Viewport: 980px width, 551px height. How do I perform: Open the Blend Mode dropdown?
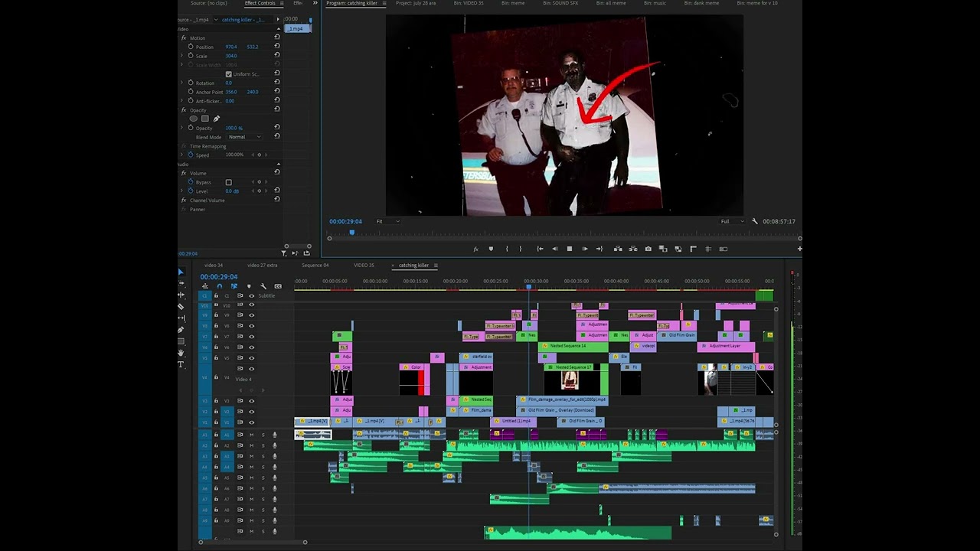[245, 137]
